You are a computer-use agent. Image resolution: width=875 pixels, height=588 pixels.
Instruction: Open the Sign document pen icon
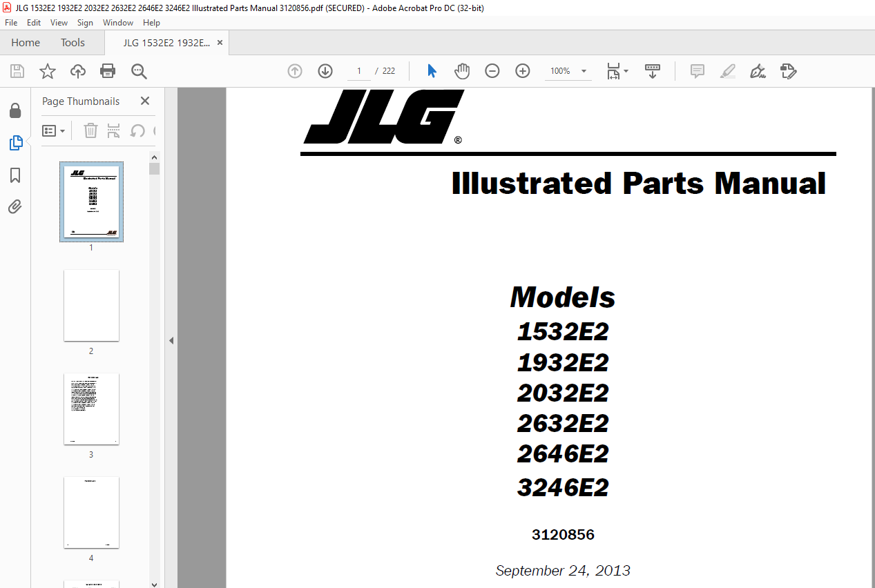point(758,71)
